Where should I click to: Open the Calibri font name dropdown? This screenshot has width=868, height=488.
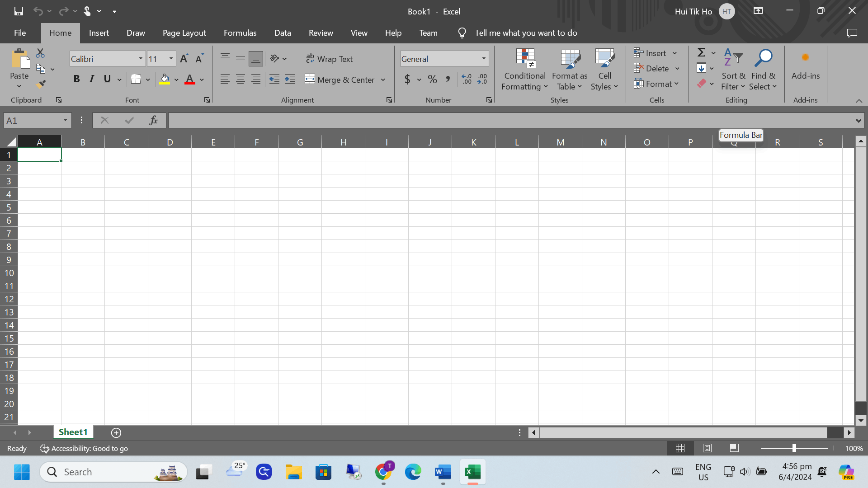click(141, 59)
